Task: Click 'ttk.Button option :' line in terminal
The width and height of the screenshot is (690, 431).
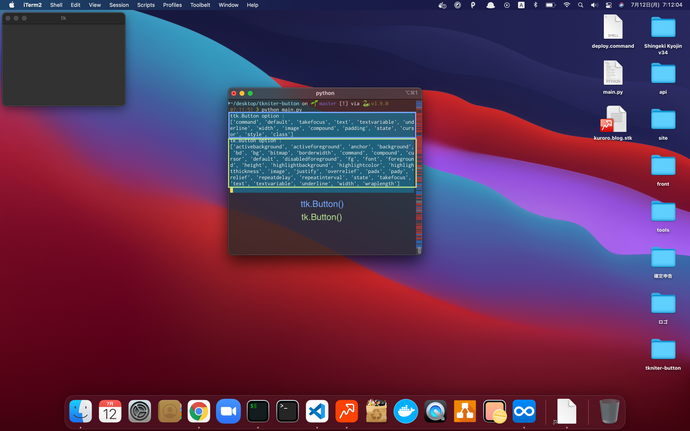Action: click(257, 116)
